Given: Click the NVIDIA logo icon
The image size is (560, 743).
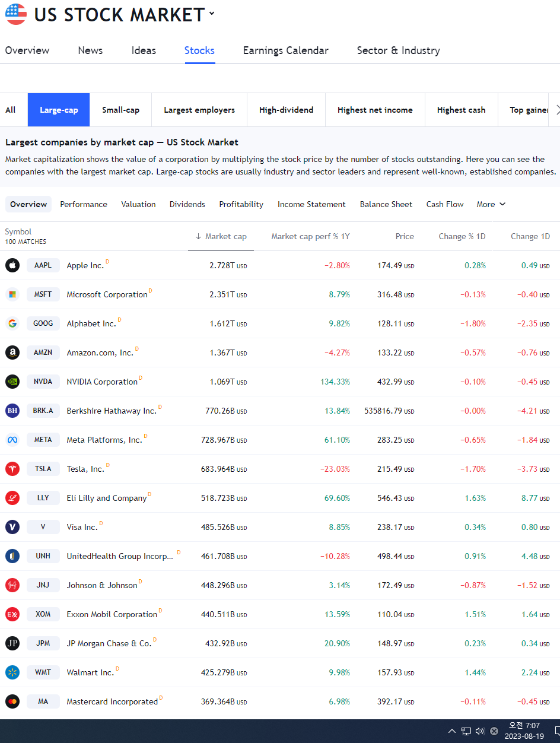Looking at the screenshot, I should [x=12, y=382].
